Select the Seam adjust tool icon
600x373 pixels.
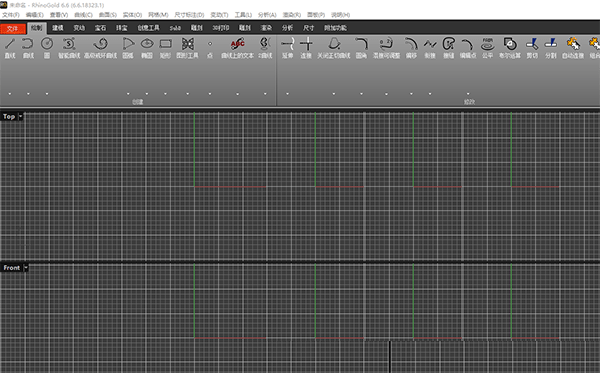click(x=448, y=44)
